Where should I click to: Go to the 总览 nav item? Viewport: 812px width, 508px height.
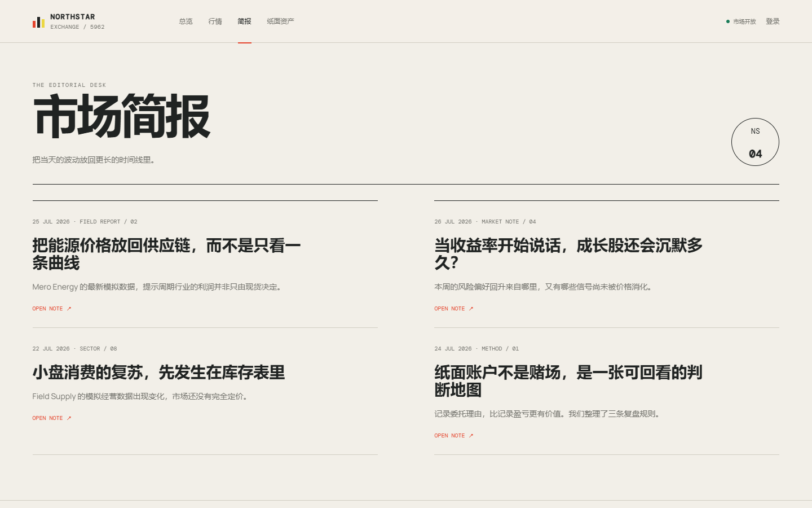(x=186, y=21)
